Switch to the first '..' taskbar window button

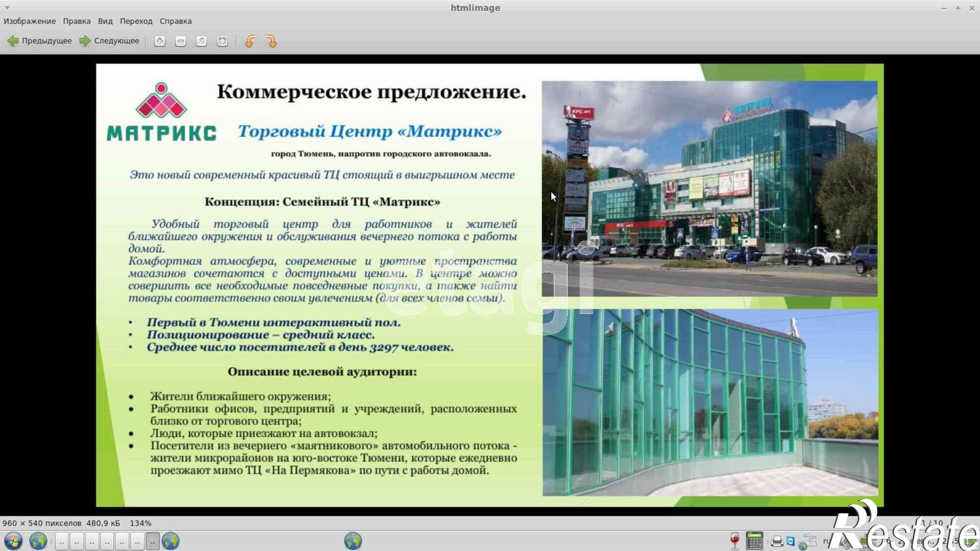(x=62, y=542)
